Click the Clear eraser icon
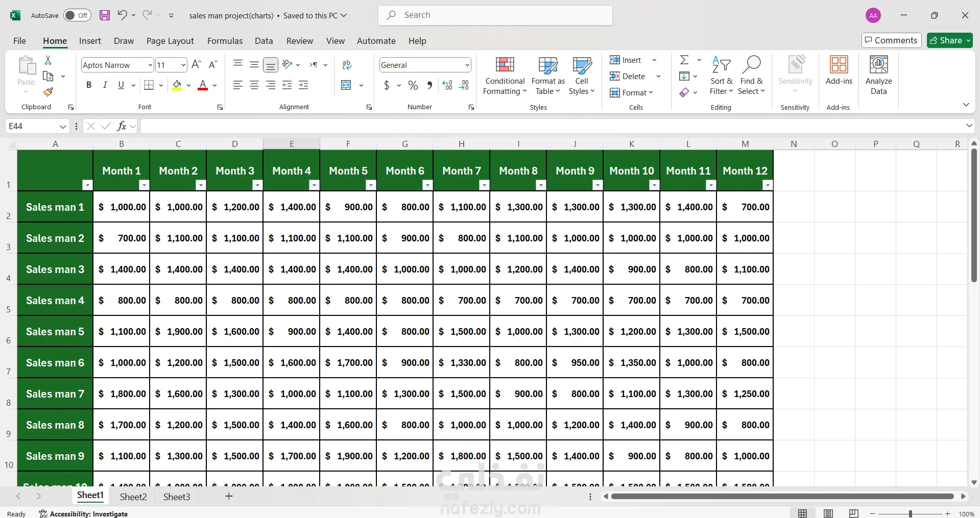980x518 pixels. point(684,92)
